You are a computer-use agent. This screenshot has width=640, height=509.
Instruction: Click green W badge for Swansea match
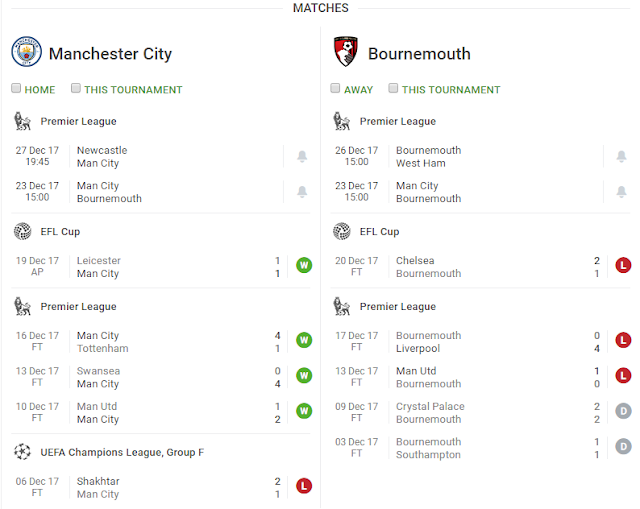(304, 376)
